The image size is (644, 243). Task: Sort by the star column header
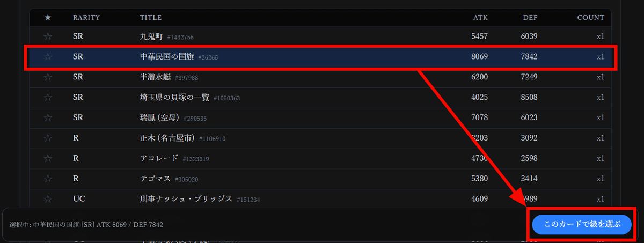(x=48, y=18)
